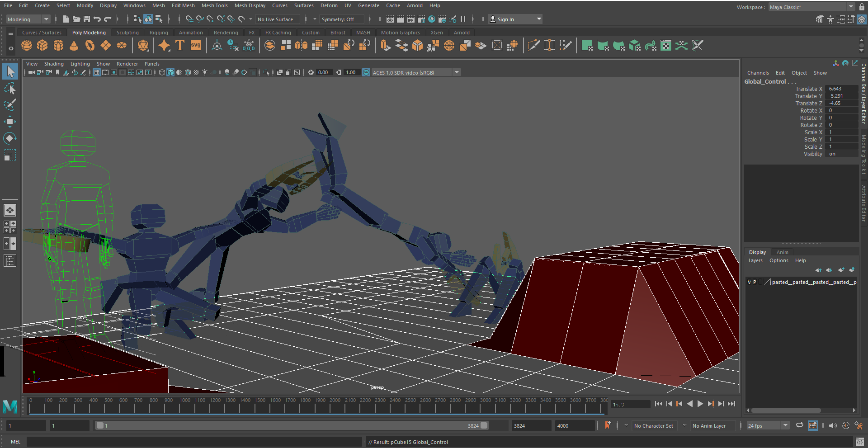
Task: Click inside the command line input field
Action: click(x=181, y=442)
